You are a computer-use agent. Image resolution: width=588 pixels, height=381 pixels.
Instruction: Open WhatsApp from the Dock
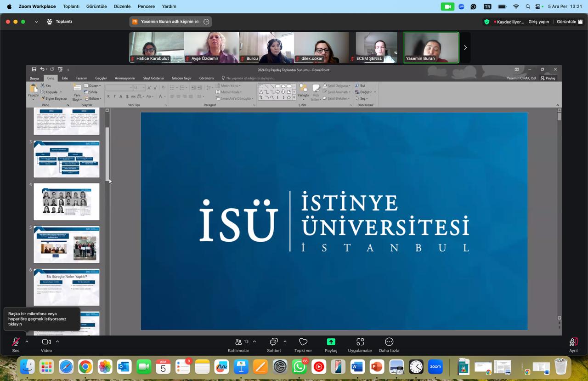coord(299,367)
